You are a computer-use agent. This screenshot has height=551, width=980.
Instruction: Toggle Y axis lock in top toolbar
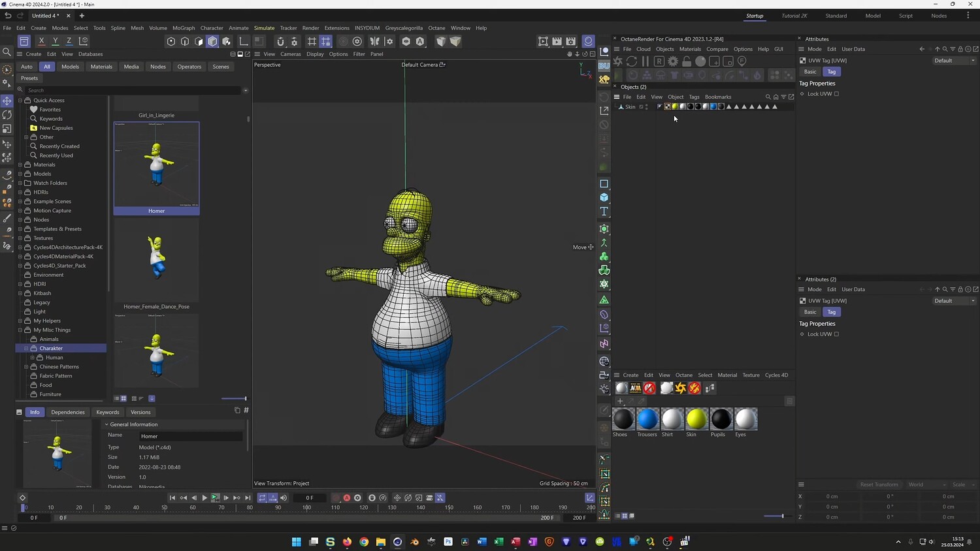[x=56, y=41]
